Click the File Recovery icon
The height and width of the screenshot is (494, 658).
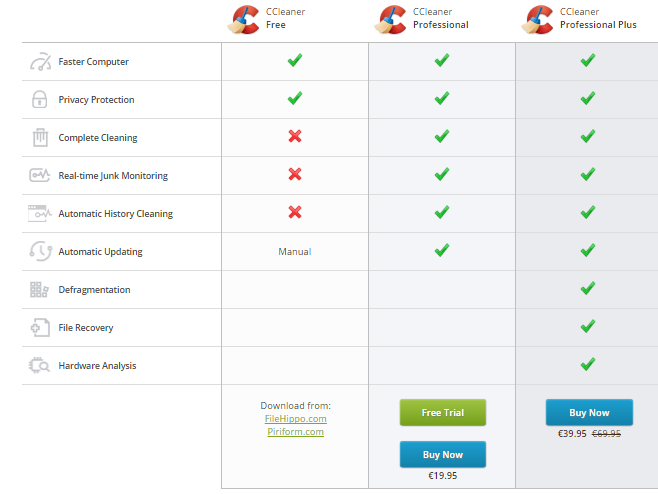40,328
